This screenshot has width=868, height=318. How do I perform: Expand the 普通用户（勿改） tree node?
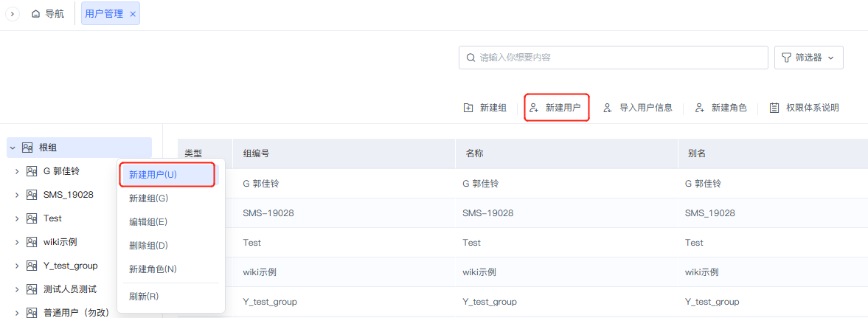(17, 312)
